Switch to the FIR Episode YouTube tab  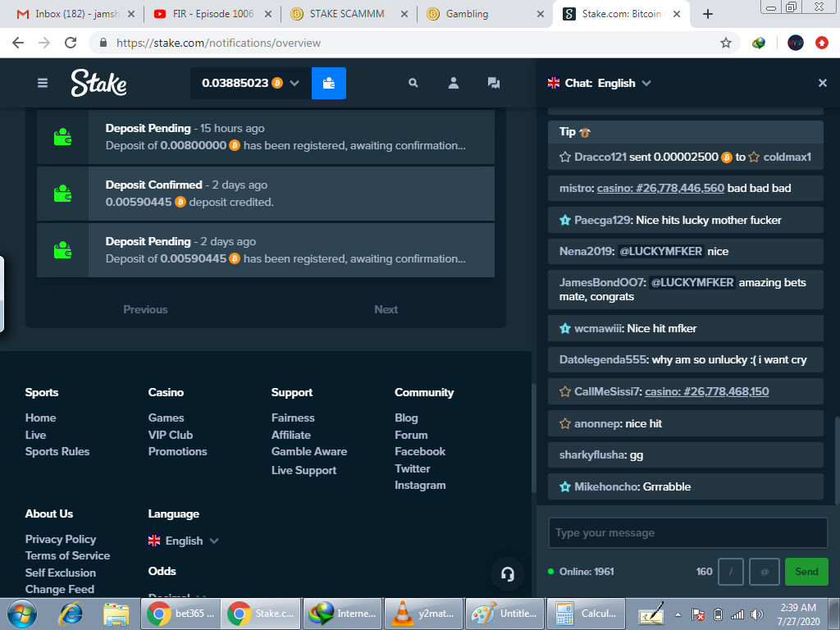click(x=212, y=14)
